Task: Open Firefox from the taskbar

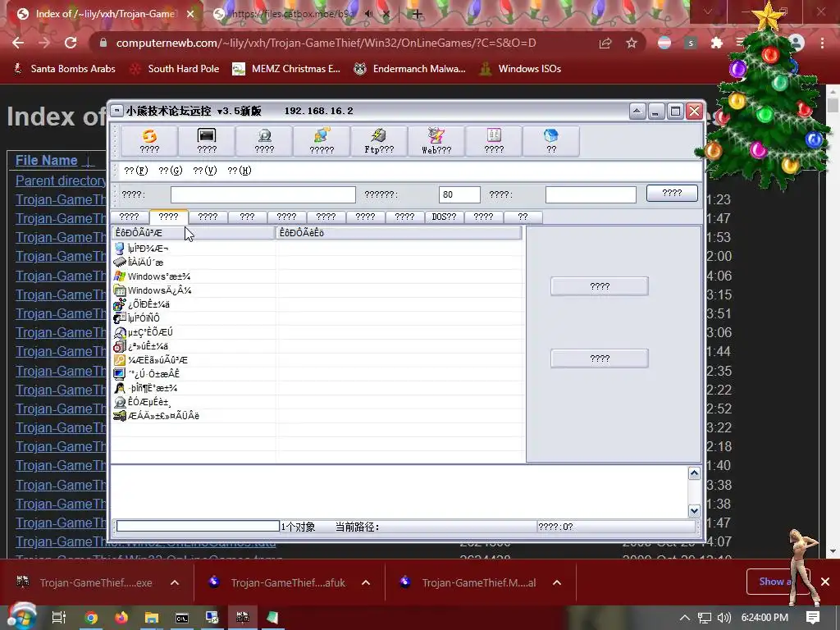Action: tap(121, 618)
